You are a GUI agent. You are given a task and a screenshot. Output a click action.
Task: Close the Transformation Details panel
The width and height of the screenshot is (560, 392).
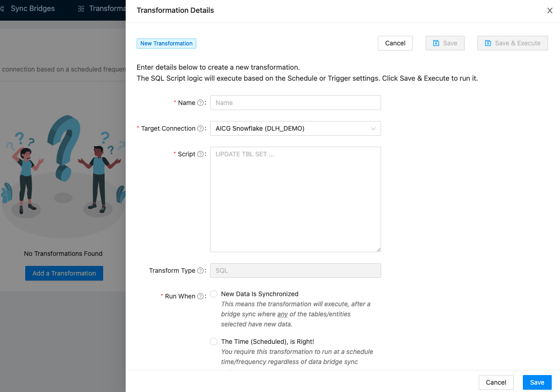click(x=550, y=11)
